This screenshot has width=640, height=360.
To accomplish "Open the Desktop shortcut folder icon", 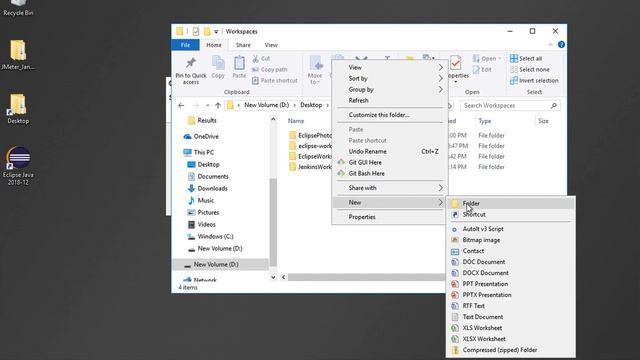I will point(18,109).
